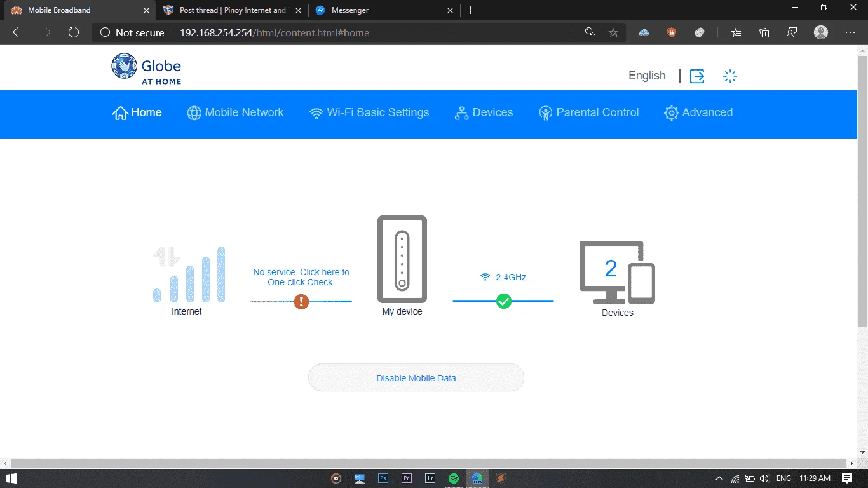The height and width of the screenshot is (488, 868).
Task: Click the spinning loading indicator icon
Action: (730, 76)
